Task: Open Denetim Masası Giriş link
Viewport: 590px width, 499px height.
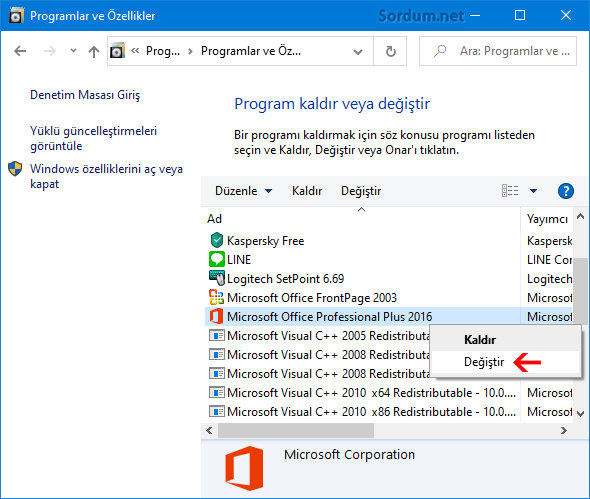Action: [x=85, y=95]
